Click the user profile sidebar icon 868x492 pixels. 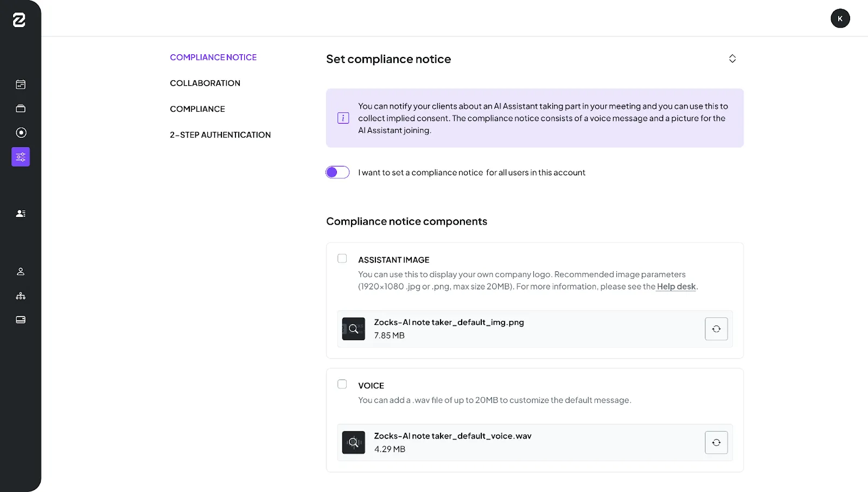21,272
